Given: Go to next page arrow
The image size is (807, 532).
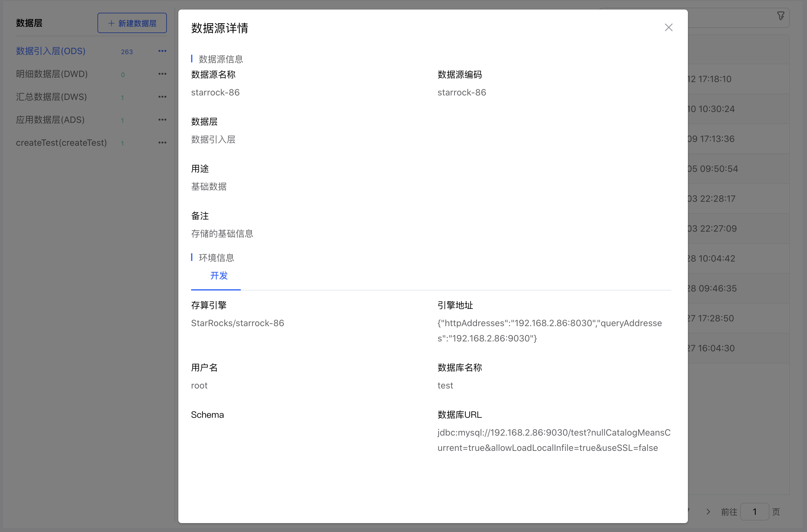Looking at the screenshot, I should coord(708,512).
